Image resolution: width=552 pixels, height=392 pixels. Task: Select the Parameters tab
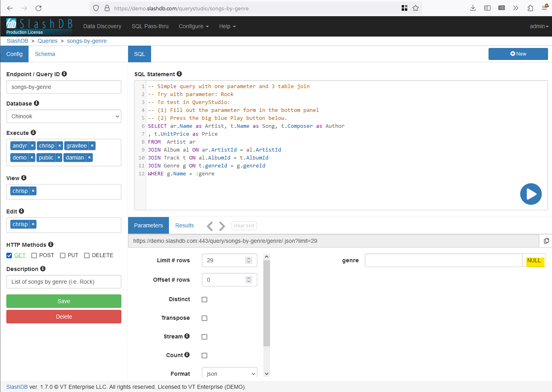coord(148,225)
